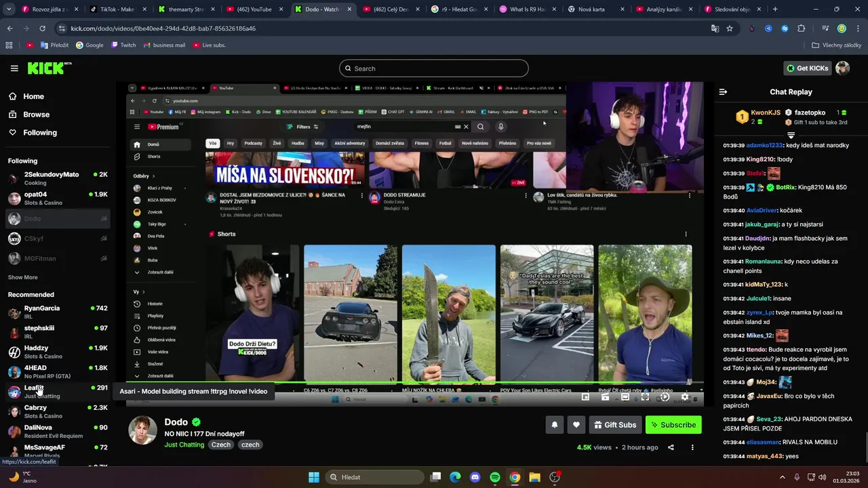Click the kick.com address bar
Image resolution: width=868 pixels, height=488 pixels.
[x=380, y=28]
